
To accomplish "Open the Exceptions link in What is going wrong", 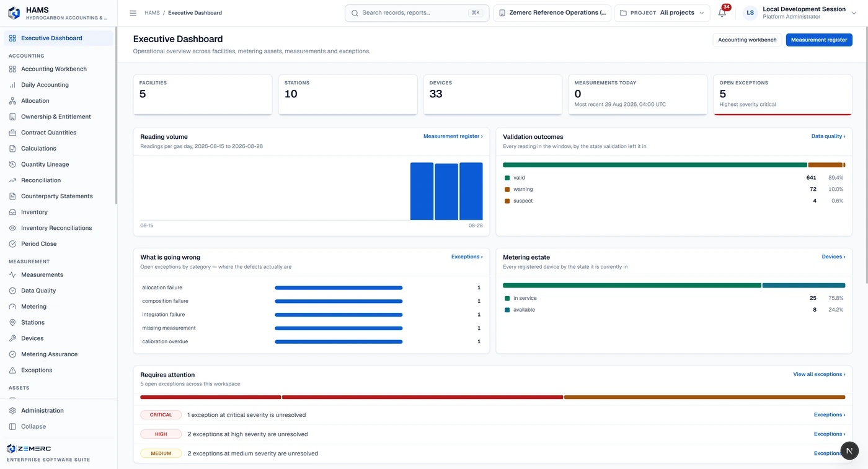I will (x=467, y=256).
